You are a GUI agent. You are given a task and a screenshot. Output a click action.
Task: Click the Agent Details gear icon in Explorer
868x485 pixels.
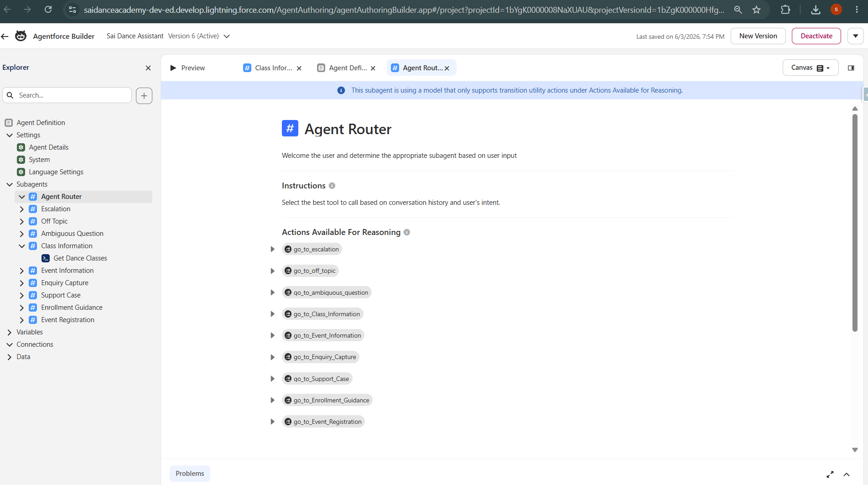pyautogui.click(x=21, y=147)
